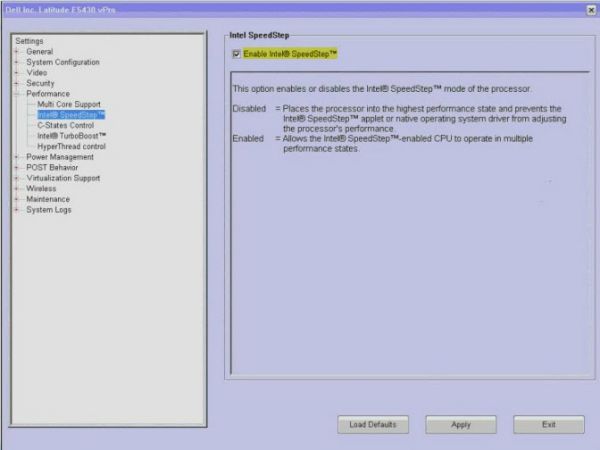
Task: Expand the Maintenance node
Action: coord(16,199)
